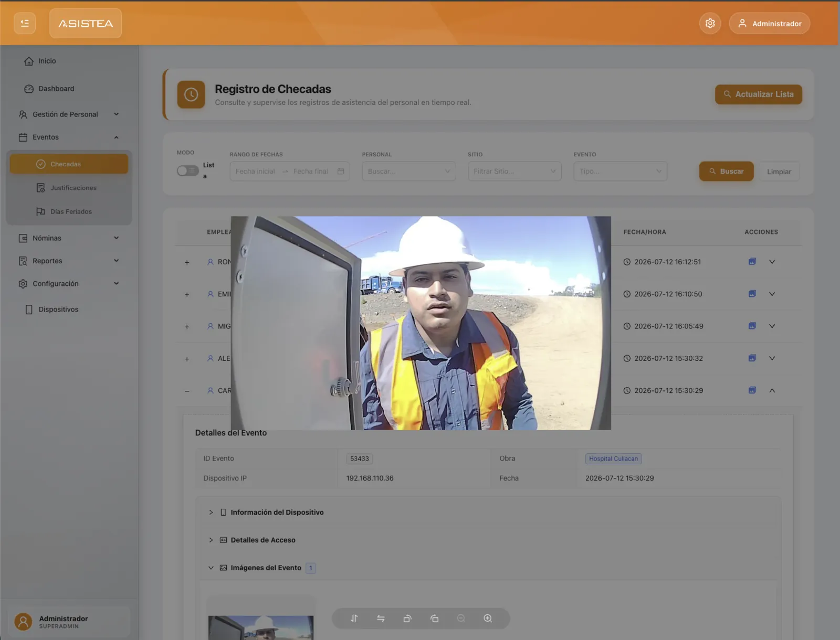Rotate image right in viewer toolbar

(x=434, y=618)
